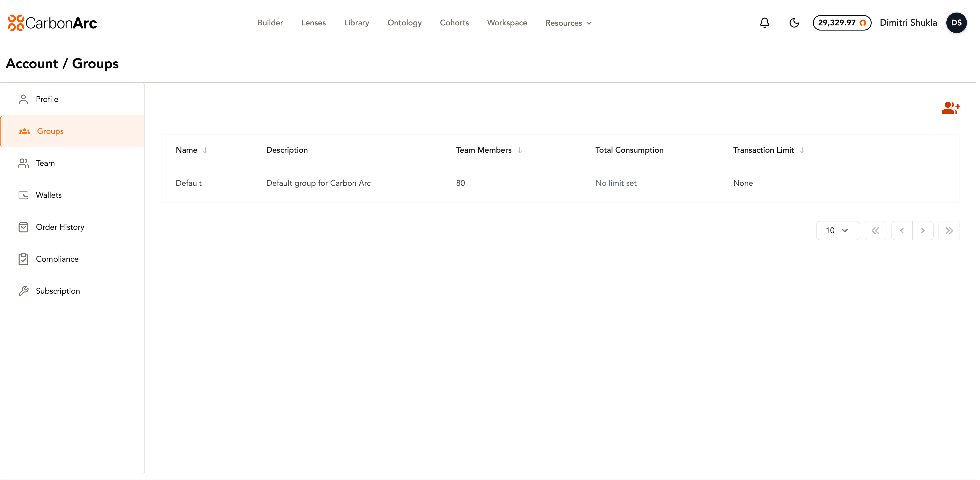Open the Wallets sidebar section
Viewport: 980px width, 480px height.
click(x=49, y=195)
